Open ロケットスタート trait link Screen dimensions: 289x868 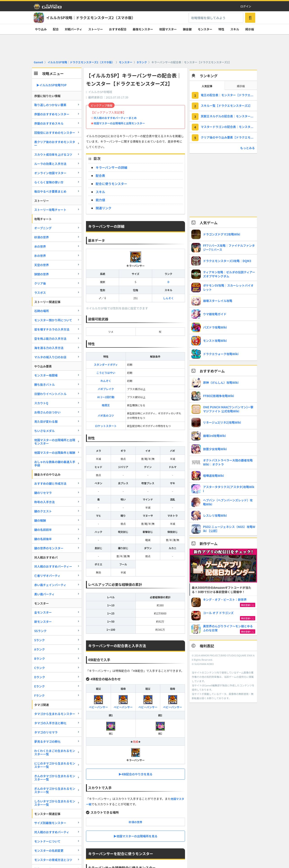click(x=106, y=426)
